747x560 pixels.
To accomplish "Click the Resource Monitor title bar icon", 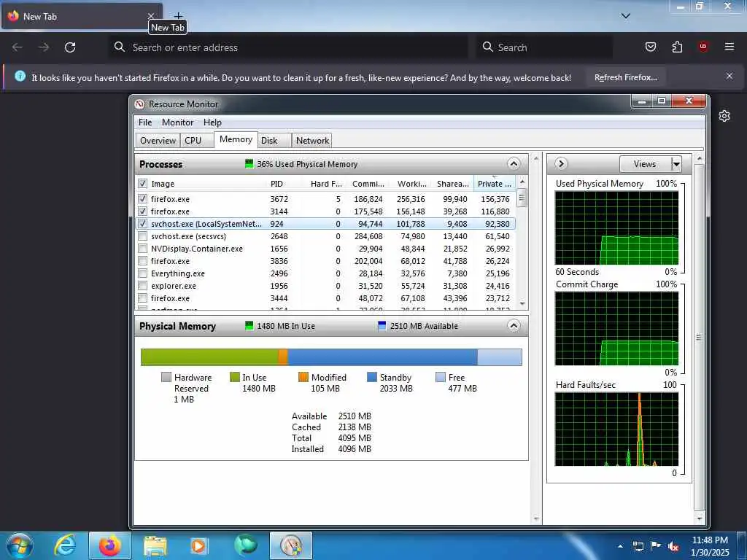I will (139, 104).
